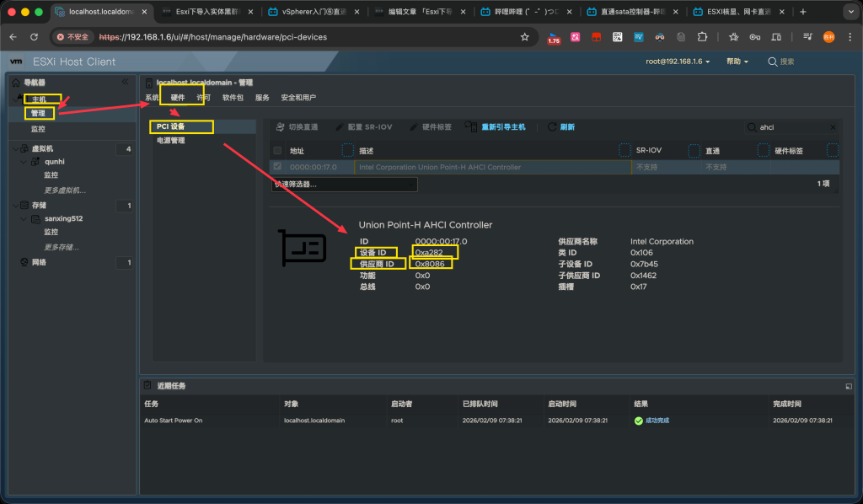This screenshot has width=863, height=504.
Task: Switch to the security and users (安全和用户) tab
Action: (x=298, y=98)
